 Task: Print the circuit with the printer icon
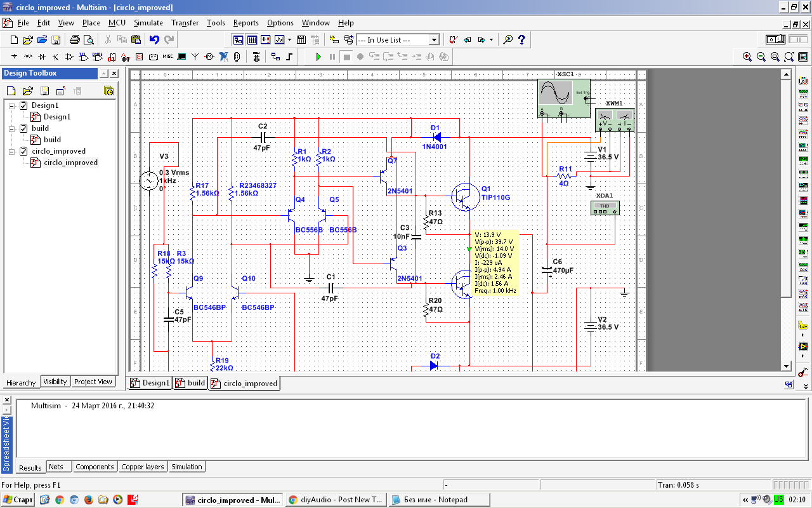[75, 40]
